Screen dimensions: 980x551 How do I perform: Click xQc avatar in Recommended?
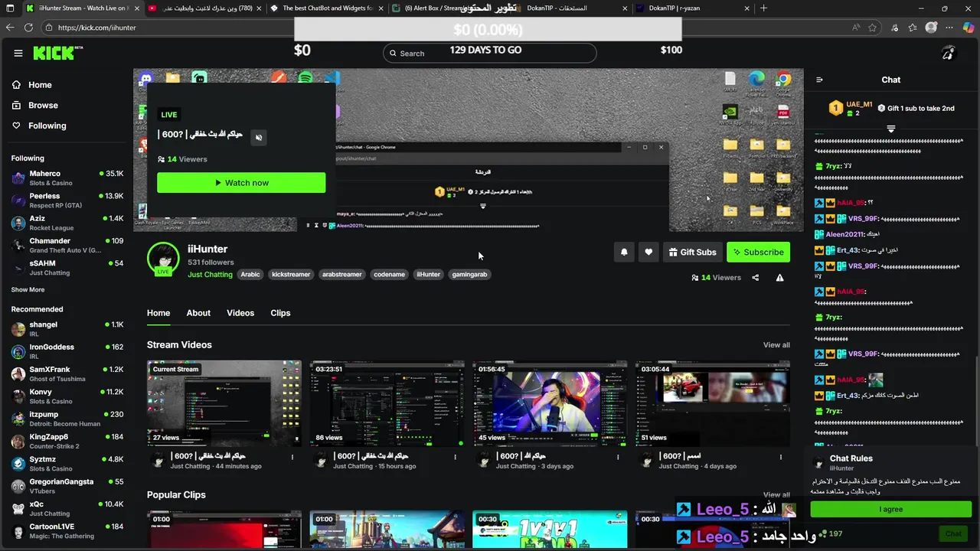click(18, 509)
